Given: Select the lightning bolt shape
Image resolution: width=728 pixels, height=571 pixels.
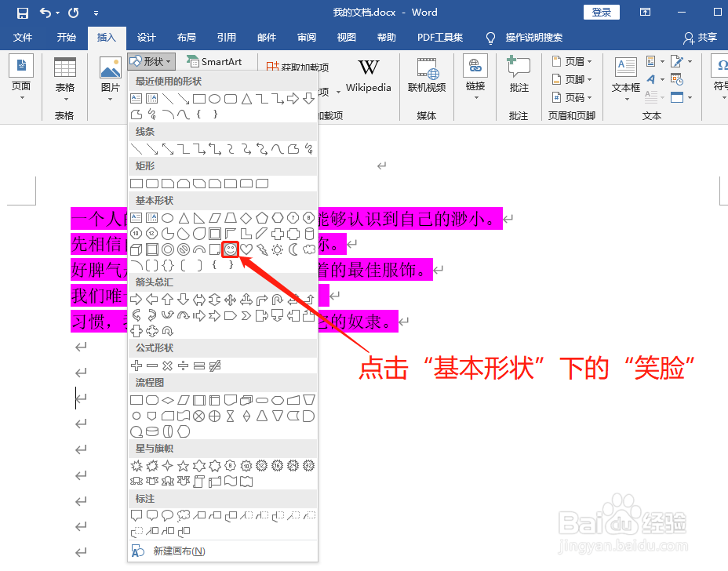Looking at the screenshot, I should 262,249.
